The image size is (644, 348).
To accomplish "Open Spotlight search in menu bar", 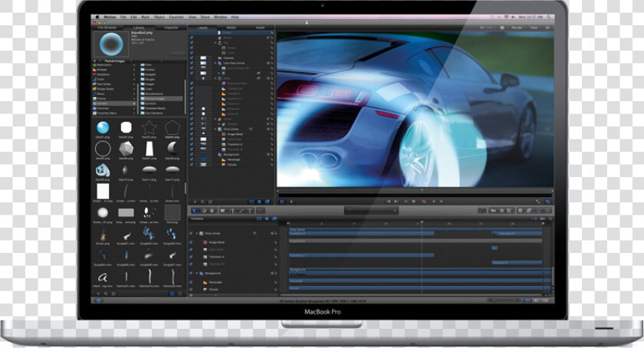I will point(549,17).
